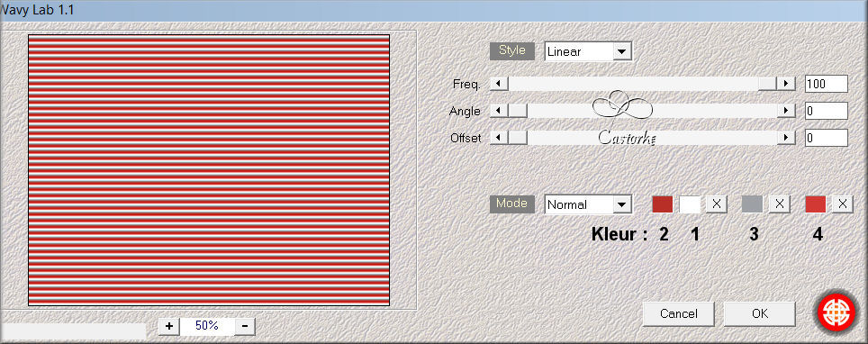
Task: Click the zoom in plus button
Action: click(169, 326)
